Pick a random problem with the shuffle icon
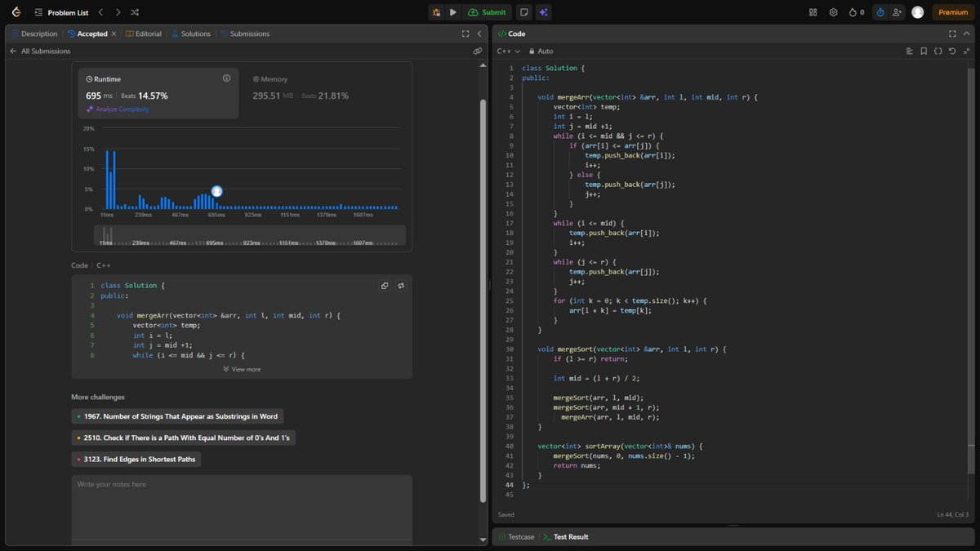Screen dimensions: 980x551 click(x=136, y=12)
